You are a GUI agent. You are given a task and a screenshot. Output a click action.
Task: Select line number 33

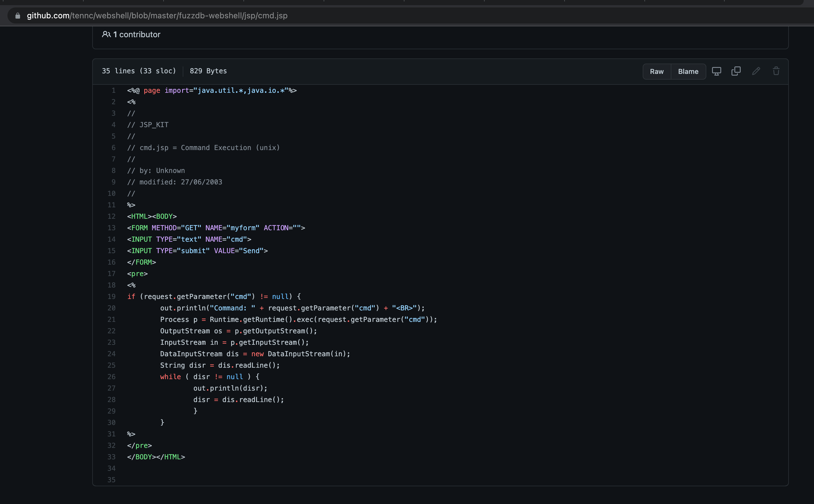[111, 457]
